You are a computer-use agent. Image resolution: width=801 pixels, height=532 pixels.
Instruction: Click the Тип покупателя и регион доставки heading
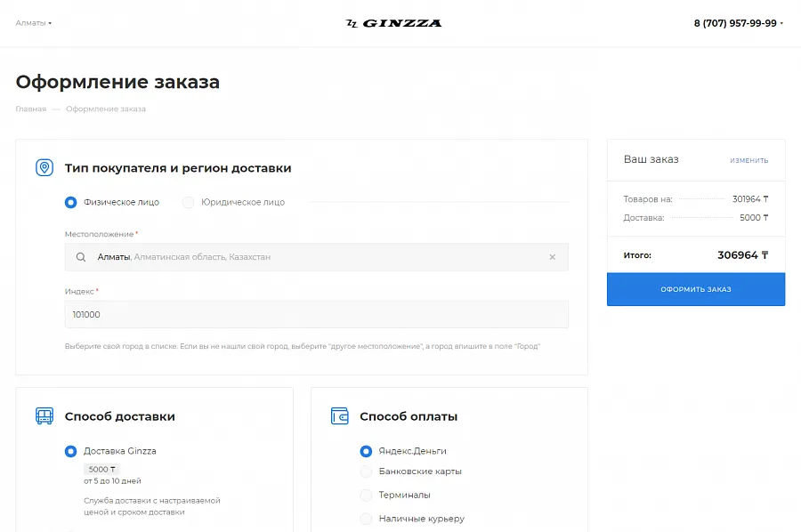click(178, 168)
